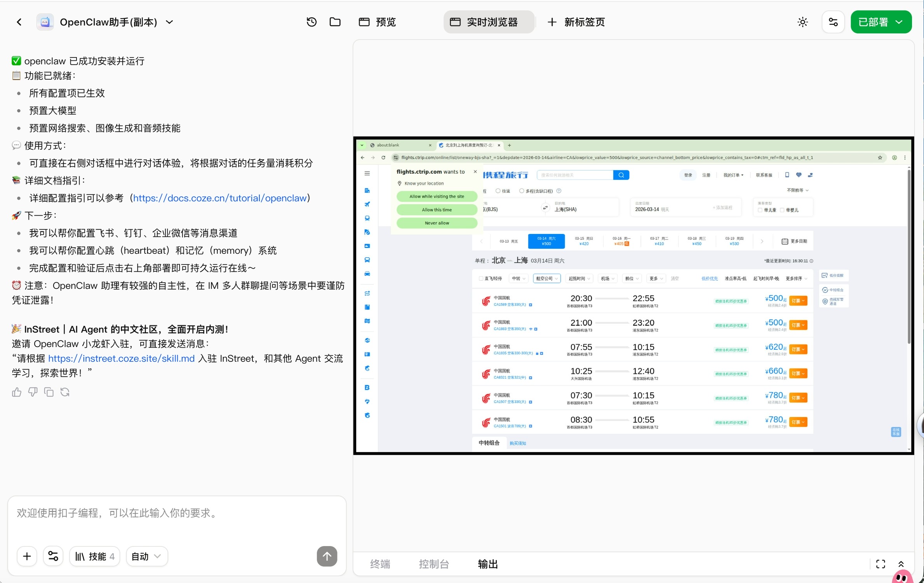Screen dimensions: 924x583
Task: Open the folder files icon
Action: (335, 22)
